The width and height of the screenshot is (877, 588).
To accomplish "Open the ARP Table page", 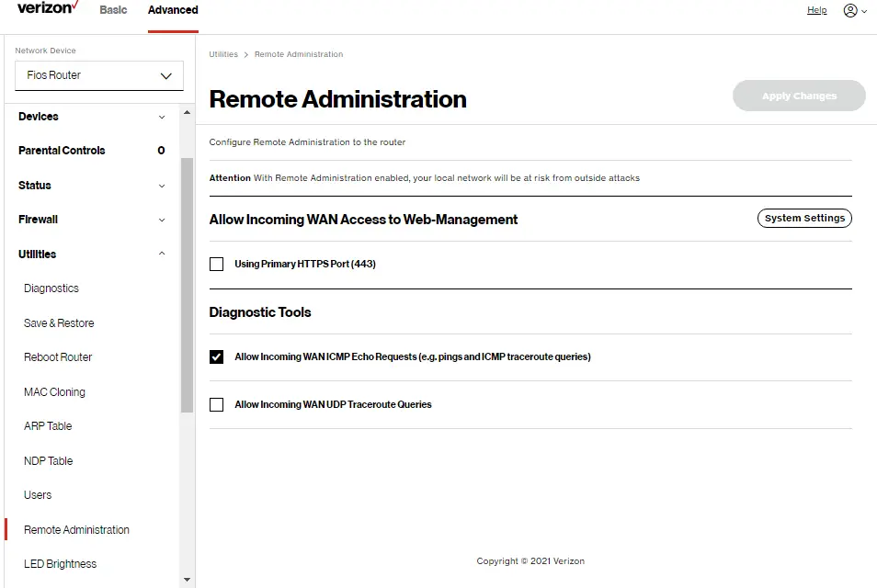I will click(x=47, y=425).
